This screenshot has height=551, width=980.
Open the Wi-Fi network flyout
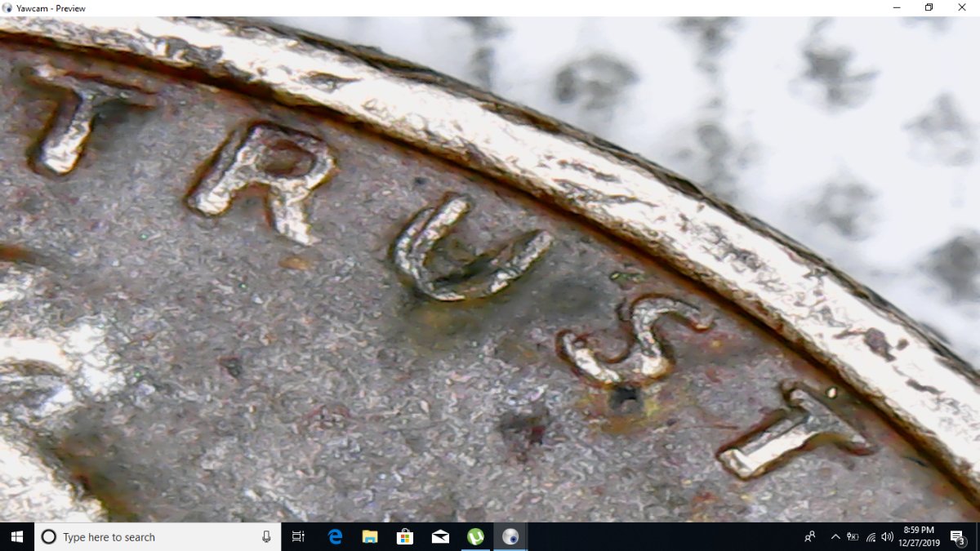click(871, 536)
